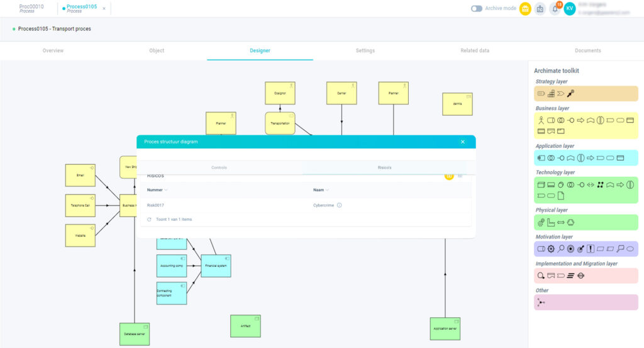Screen dimensions: 644x348
Task: Open the Naam column sort dropdown
Action: pos(328,189)
